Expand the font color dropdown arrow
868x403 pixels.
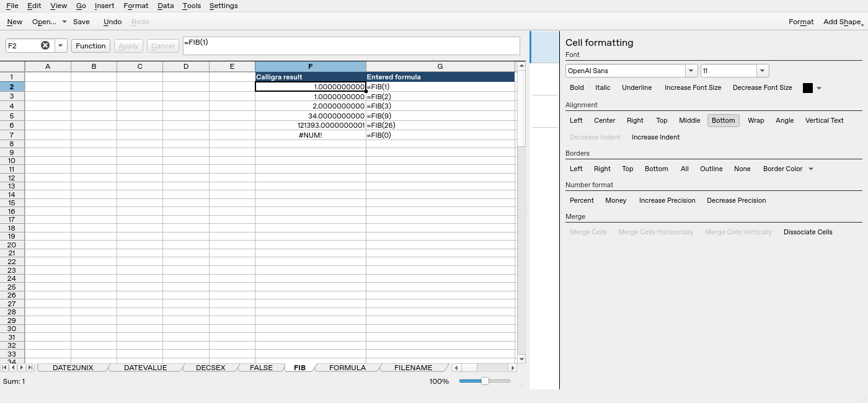coord(819,88)
